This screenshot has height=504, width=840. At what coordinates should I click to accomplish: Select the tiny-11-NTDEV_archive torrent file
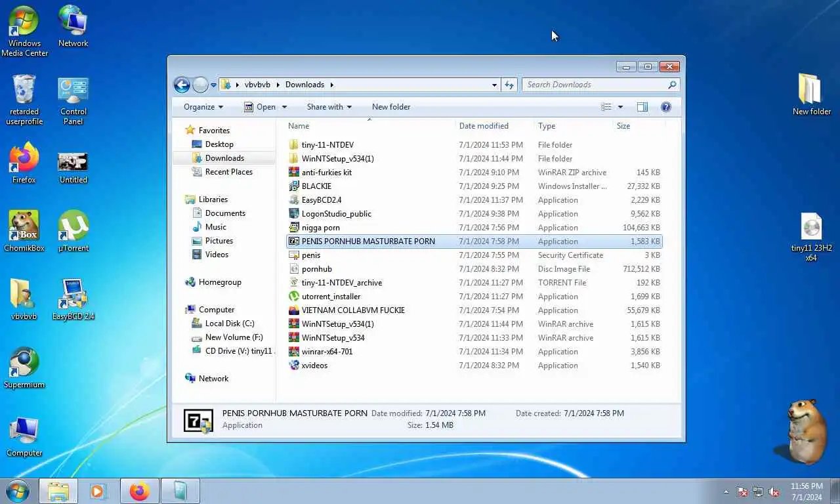click(x=341, y=283)
